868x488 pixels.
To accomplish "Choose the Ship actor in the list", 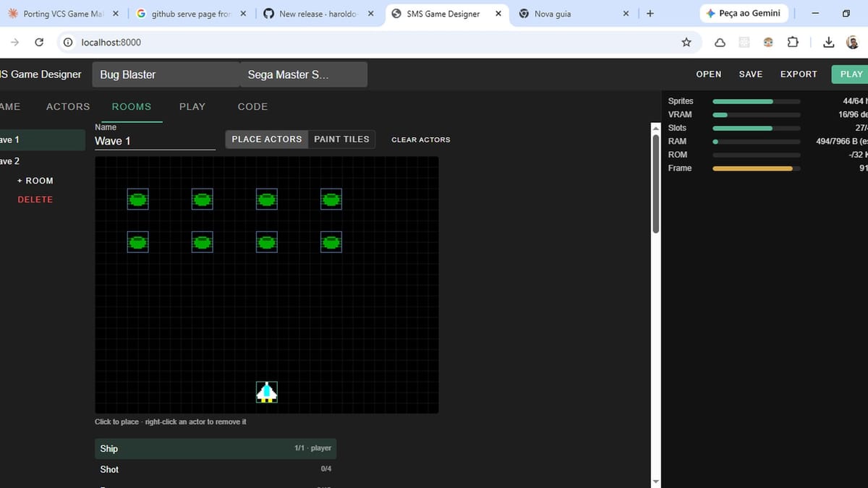I will tap(216, 448).
